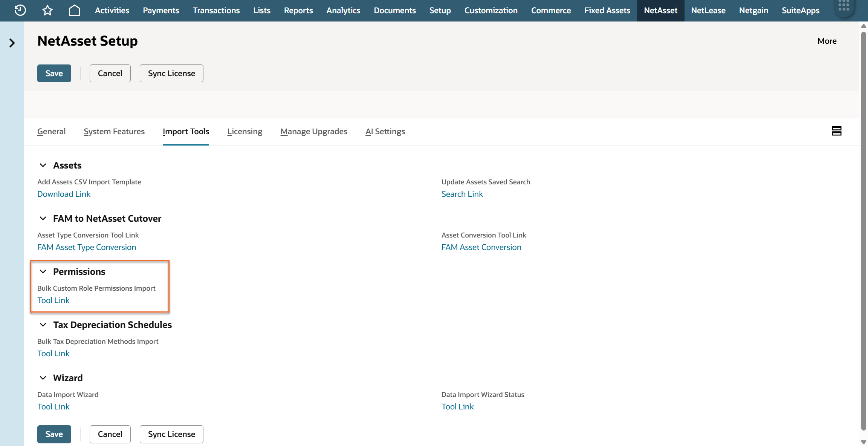Click the Asset Type Conversion Tool Link label
868x446 pixels.
coord(88,235)
